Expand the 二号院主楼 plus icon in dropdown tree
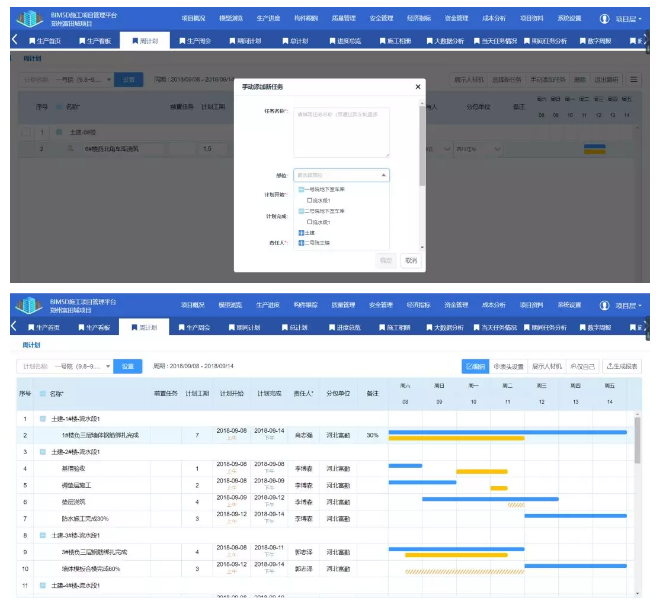Image resolution: width=656 pixels, height=611 pixels. coord(301,242)
